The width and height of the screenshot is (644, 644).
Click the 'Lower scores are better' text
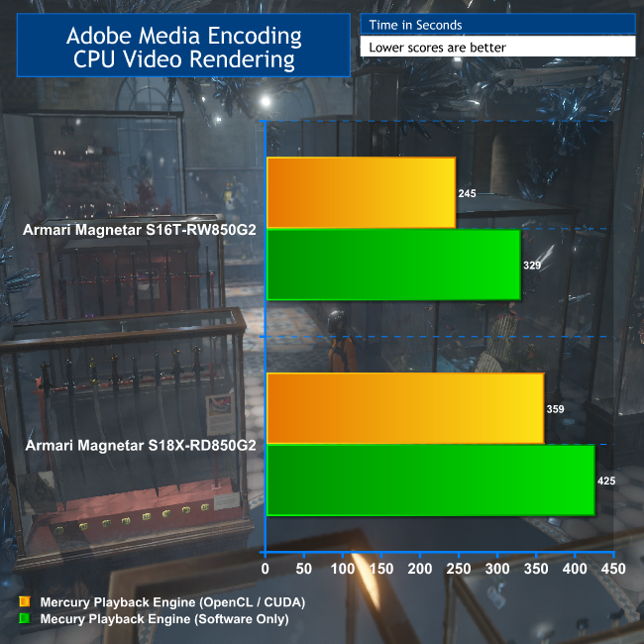tap(437, 48)
